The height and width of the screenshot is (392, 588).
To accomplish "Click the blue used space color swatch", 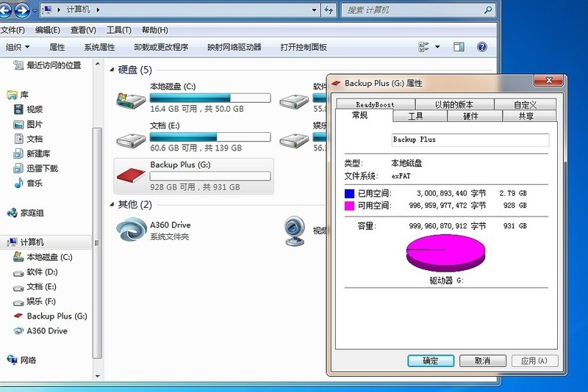I will (350, 194).
